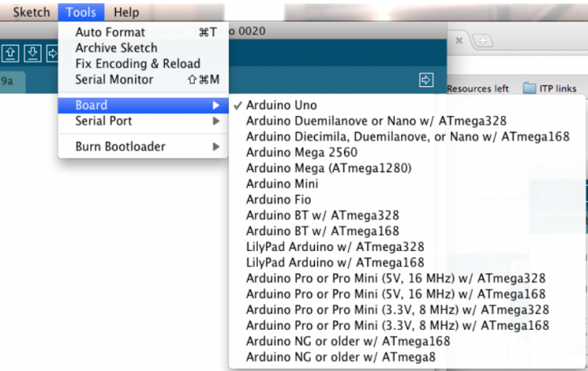Open the ITP links bookmark folder
Viewport: 588px width, 371px height.
552,88
